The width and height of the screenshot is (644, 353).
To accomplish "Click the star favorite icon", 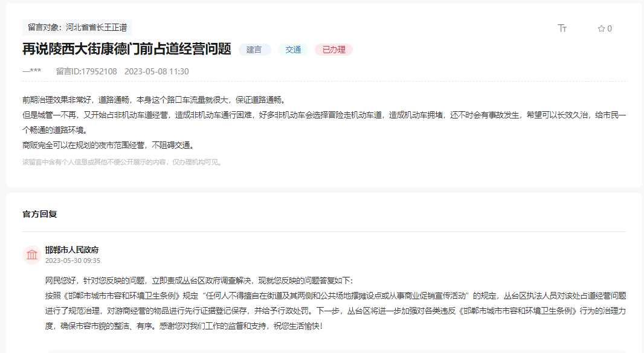I will coord(601,28).
